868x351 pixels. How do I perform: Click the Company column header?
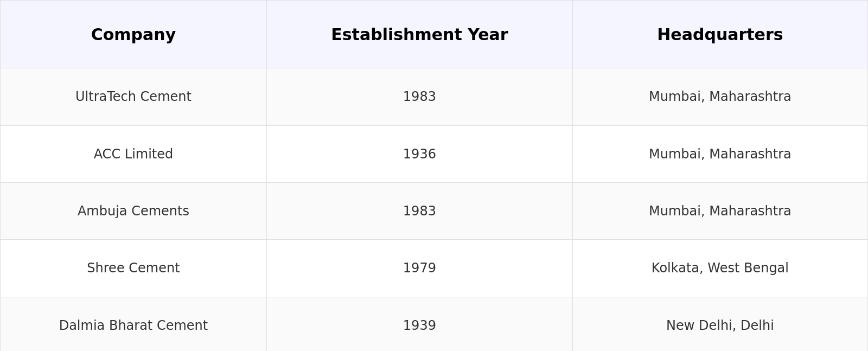pyautogui.click(x=133, y=35)
